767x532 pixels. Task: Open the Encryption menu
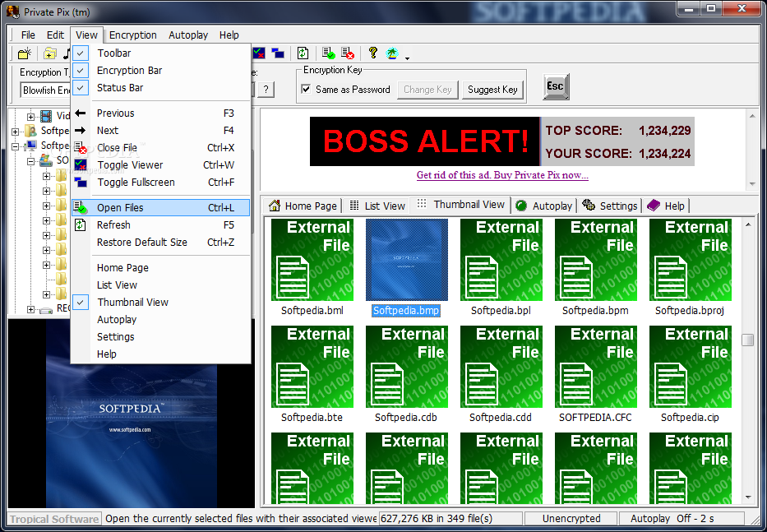click(x=133, y=35)
